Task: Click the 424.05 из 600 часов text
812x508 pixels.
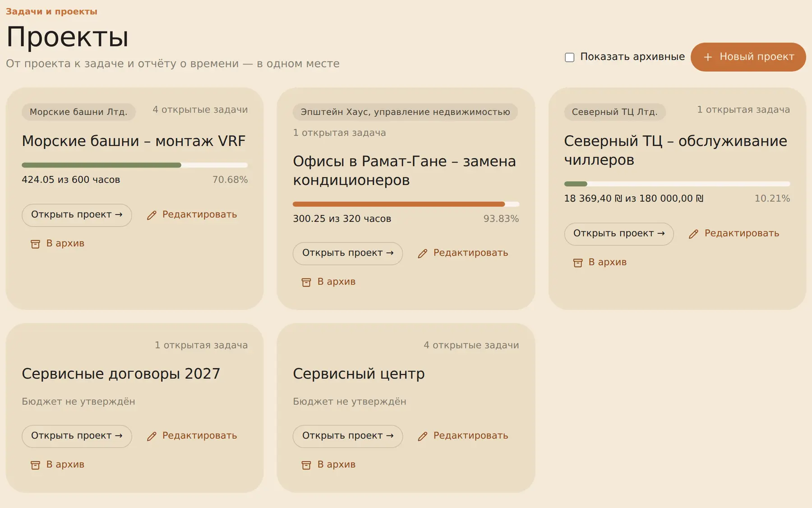Action: point(71,180)
